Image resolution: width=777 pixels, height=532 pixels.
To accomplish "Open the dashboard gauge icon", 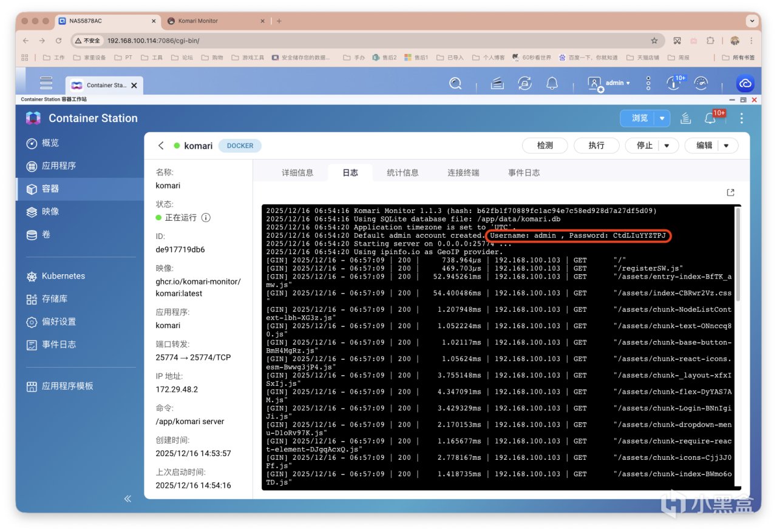I will (x=701, y=83).
